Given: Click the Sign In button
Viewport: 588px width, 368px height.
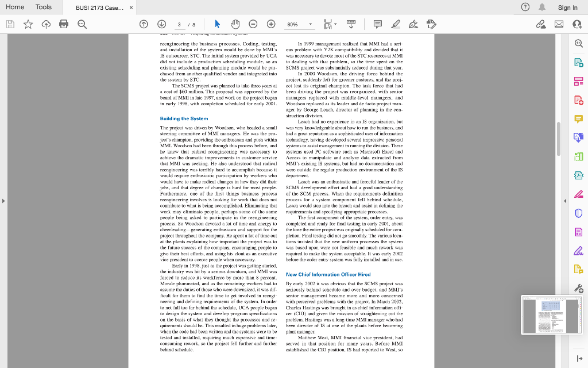Looking at the screenshot, I should click(x=567, y=7).
